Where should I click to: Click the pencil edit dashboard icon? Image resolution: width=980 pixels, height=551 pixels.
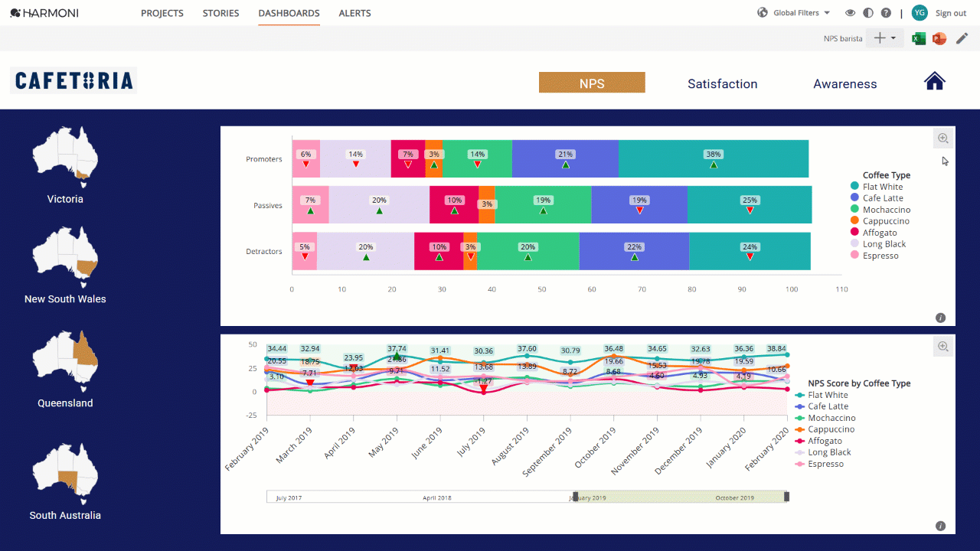coord(962,38)
